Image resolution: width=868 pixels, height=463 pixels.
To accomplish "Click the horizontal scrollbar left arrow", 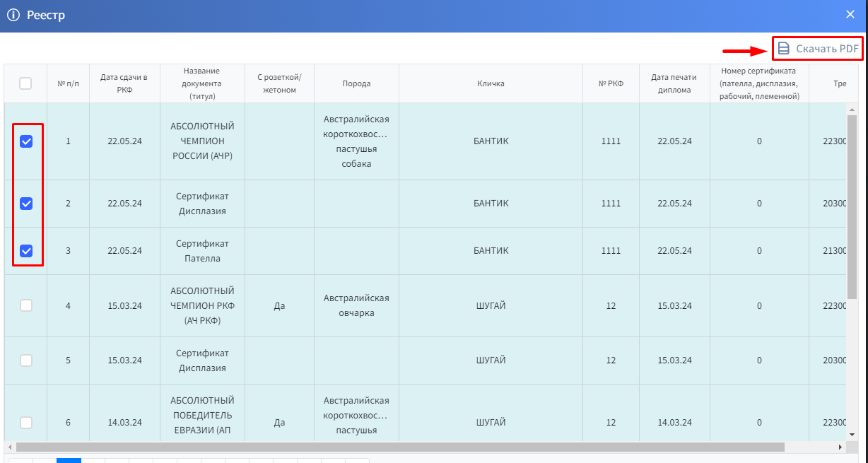I will [x=10, y=447].
